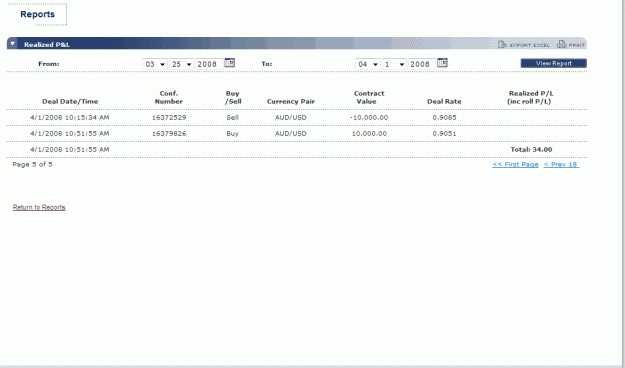This screenshot has height=368, width=625.
Task: Click Currency Pair column header
Action: (x=291, y=101)
